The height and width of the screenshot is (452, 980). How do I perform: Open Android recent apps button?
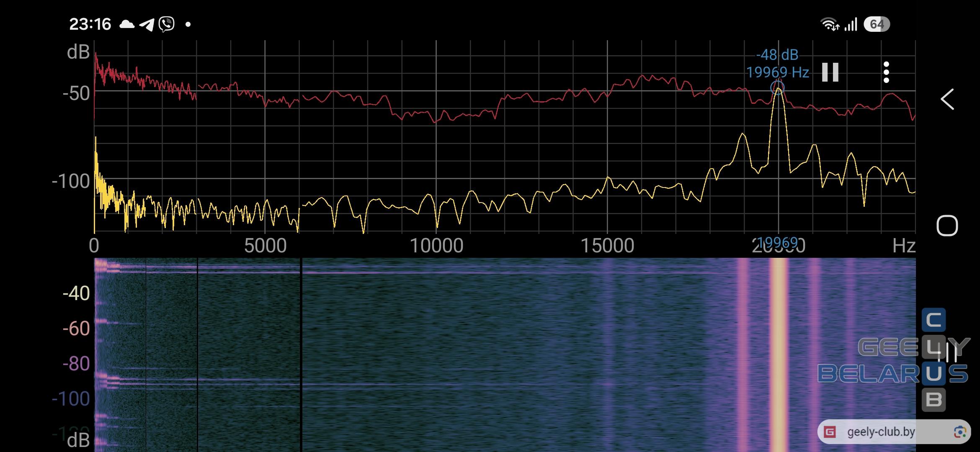coord(947,352)
